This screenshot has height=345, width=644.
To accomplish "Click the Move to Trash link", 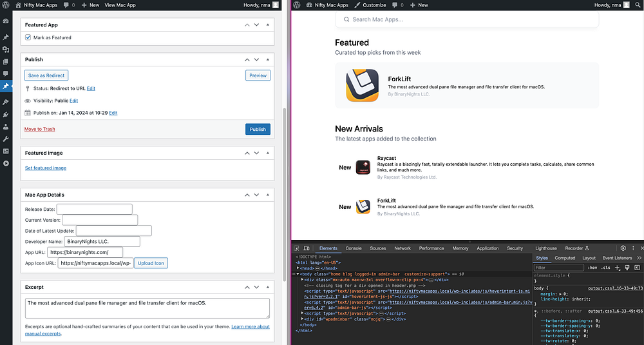I will tap(39, 129).
